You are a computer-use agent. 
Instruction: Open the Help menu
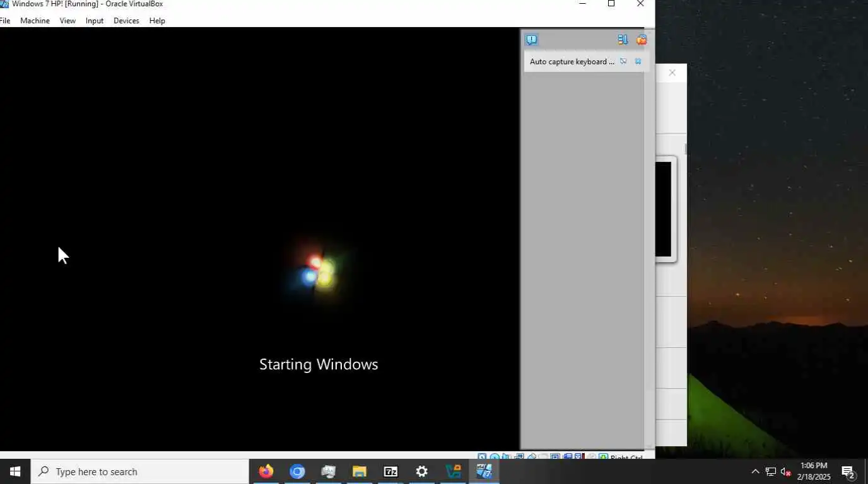click(157, 21)
